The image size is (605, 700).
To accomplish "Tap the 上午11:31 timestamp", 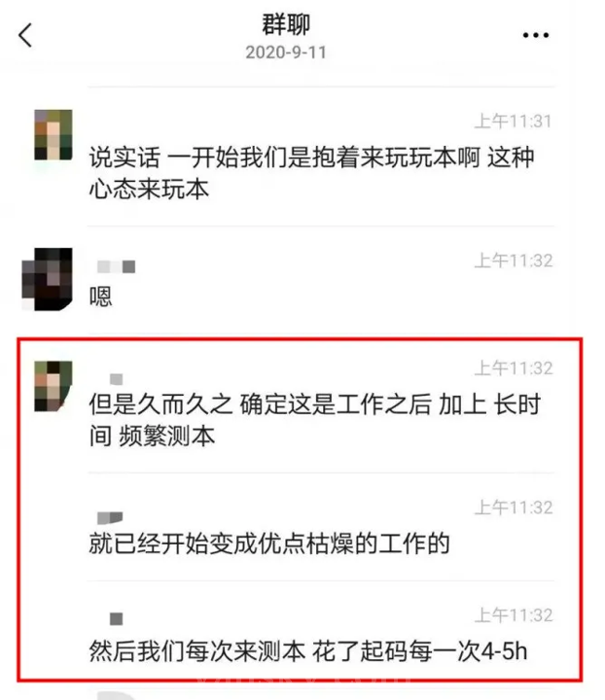I will [x=513, y=122].
